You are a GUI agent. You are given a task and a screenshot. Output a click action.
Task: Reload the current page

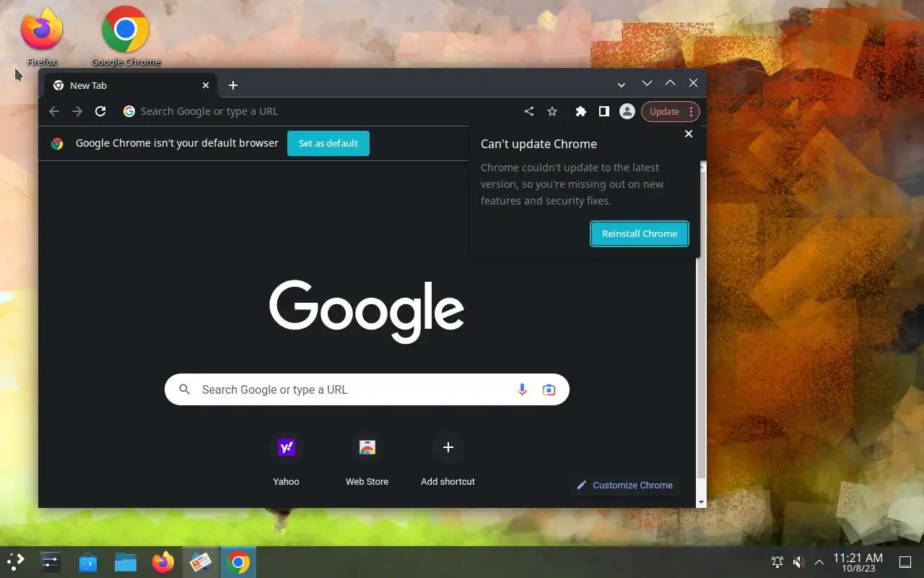pyautogui.click(x=100, y=111)
